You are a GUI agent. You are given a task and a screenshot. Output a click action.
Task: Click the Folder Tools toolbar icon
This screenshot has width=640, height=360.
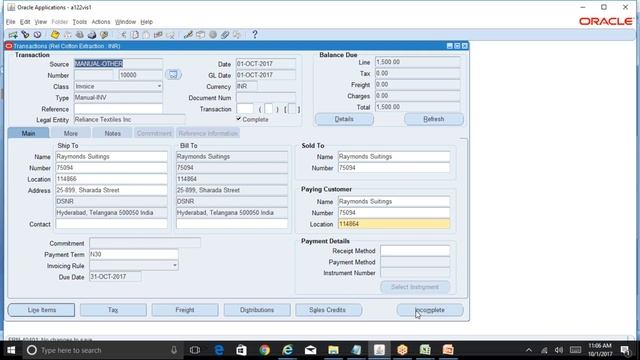[237, 35]
